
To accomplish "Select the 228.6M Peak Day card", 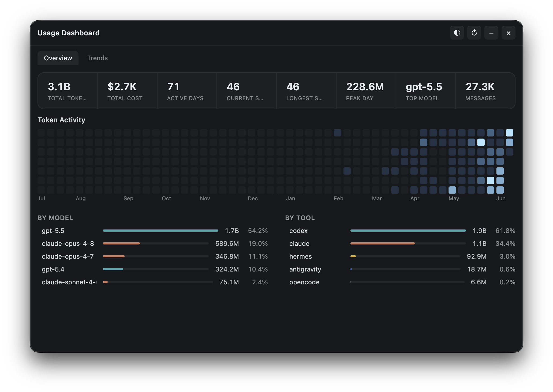I will [x=366, y=91].
